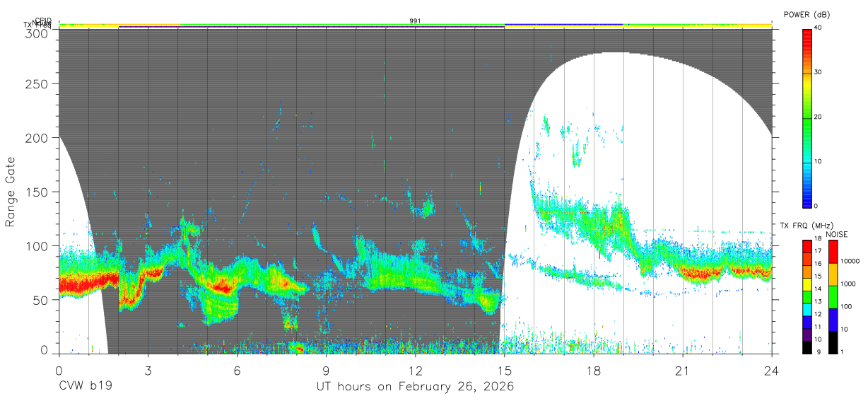Click the 'Range Gate' y-axis title

(x=11, y=192)
